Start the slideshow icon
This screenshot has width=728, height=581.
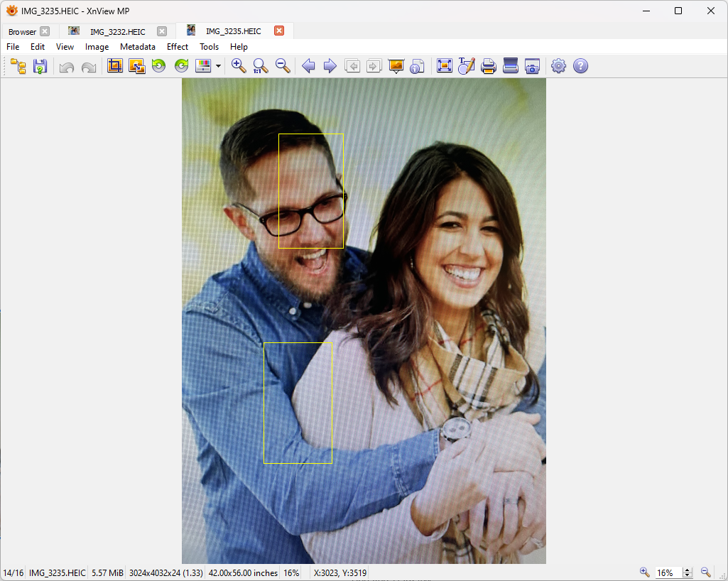click(x=396, y=66)
